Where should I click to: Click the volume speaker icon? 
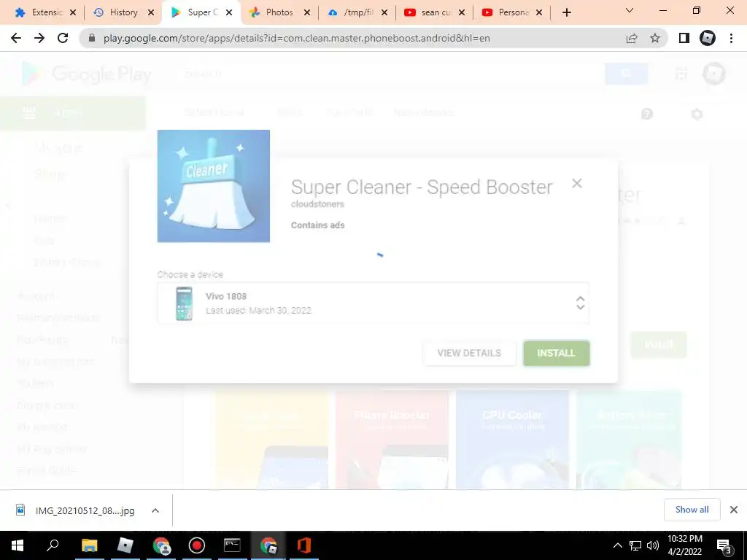click(653, 545)
